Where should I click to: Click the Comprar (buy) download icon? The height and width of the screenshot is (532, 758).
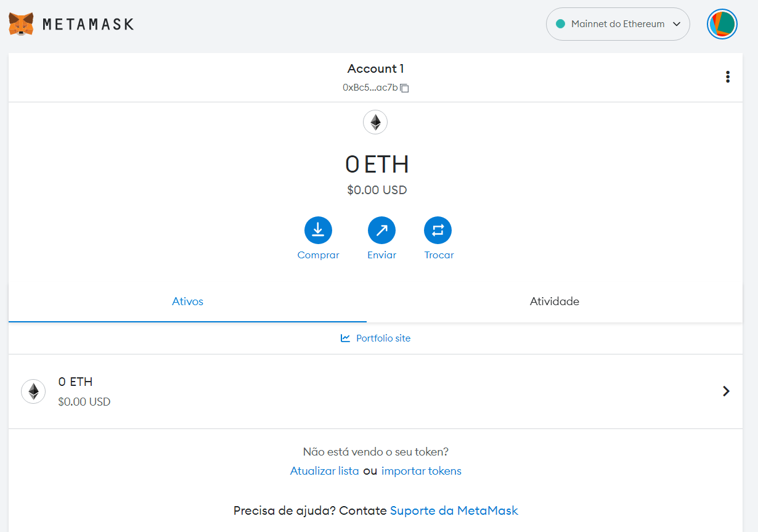(318, 229)
